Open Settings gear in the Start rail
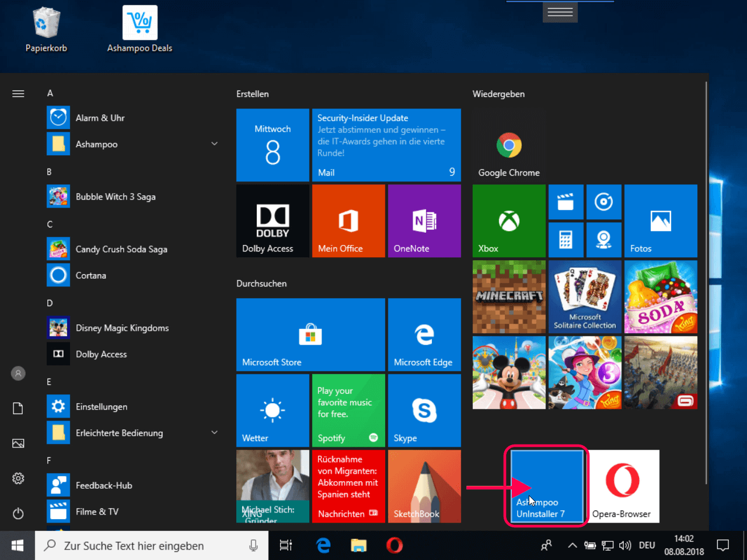The height and width of the screenshot is (560, 747). (x=18, y=478)
